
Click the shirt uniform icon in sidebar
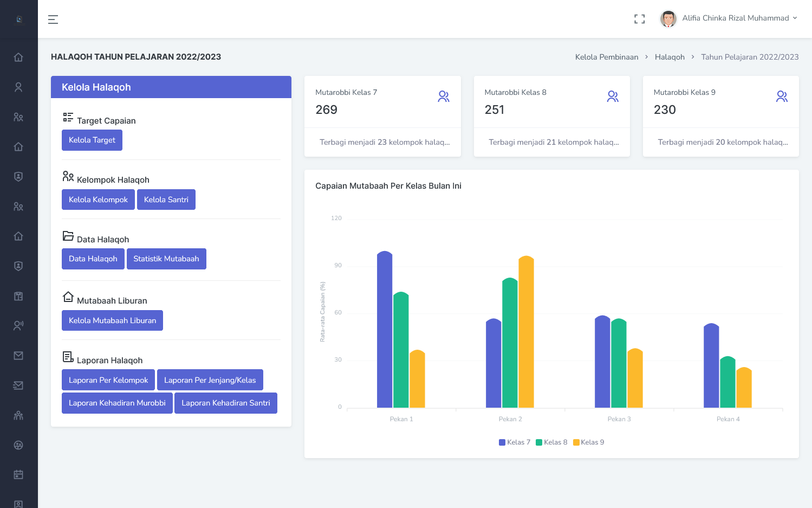coord(18,296)
